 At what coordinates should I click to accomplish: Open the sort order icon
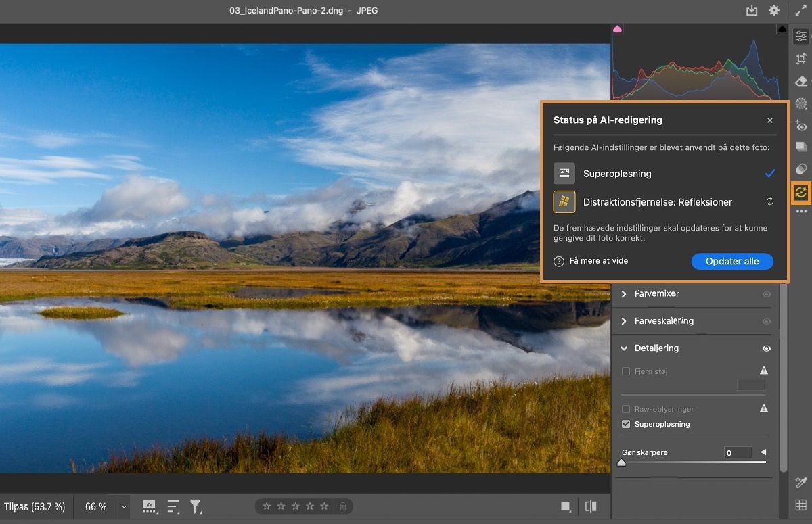[173, 506]
